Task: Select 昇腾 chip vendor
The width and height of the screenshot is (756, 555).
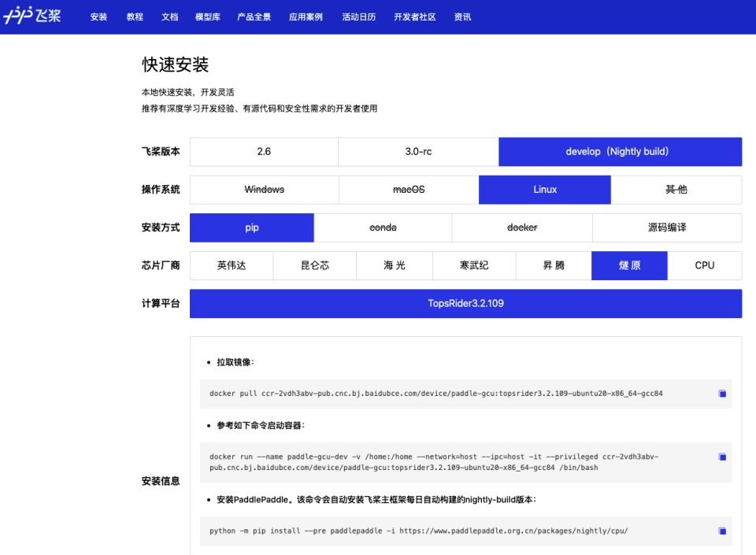Action: 554,265
